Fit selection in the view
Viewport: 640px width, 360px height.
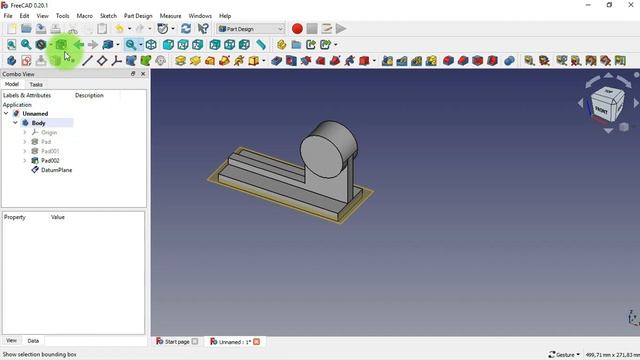tap(26, 44)
